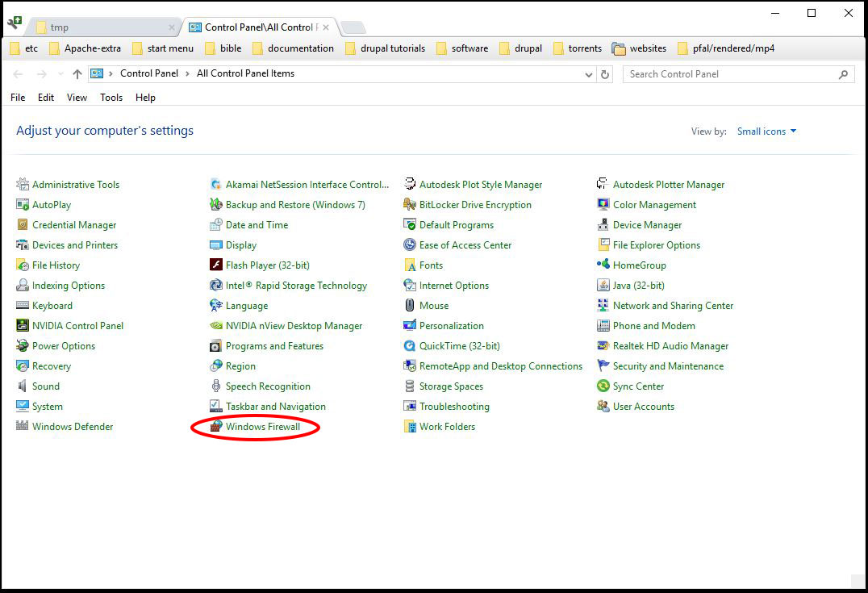The width and height of the screenshot is (868, 593).
Task: Click Security and Maintenance link
Action: (x=668, y=366)
